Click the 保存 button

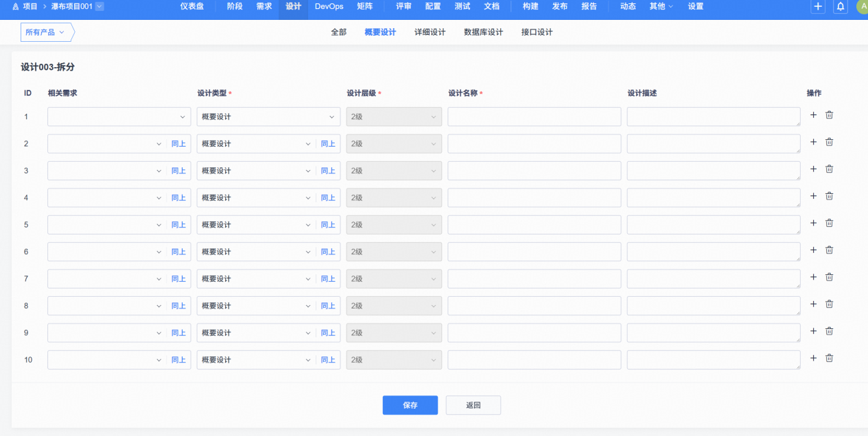pos(410,405)
